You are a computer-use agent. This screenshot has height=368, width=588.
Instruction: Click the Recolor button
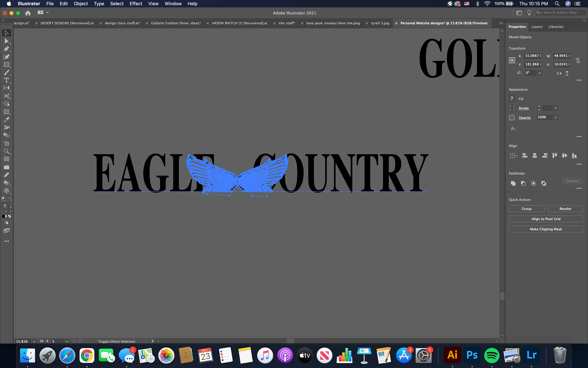click(565, 209)
